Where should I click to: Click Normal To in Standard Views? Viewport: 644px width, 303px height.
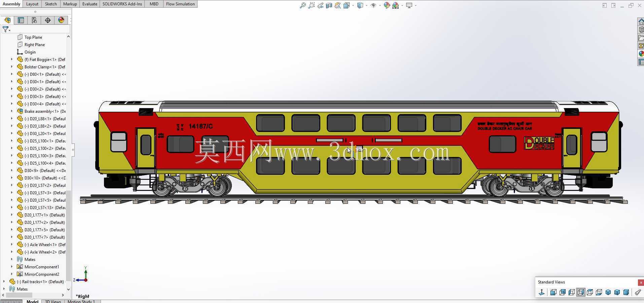[x=542, y=292]
